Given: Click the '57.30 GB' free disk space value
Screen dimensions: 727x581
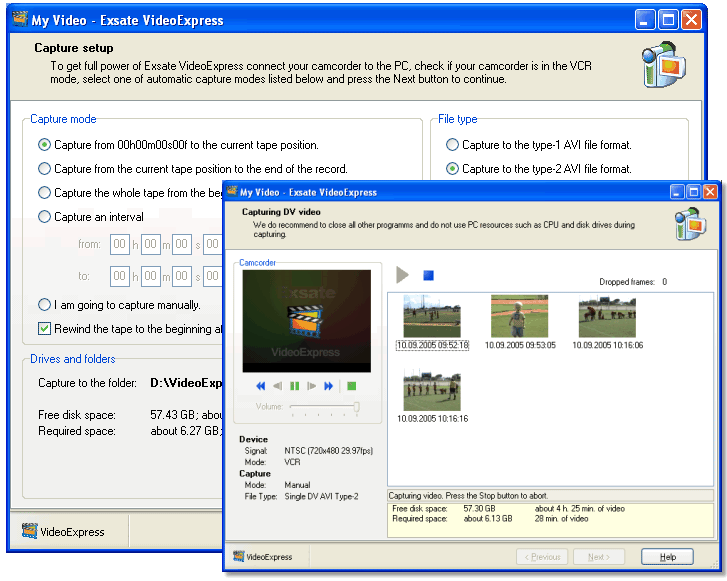Looking at the screenshot, I should click(x=479, y=508).
